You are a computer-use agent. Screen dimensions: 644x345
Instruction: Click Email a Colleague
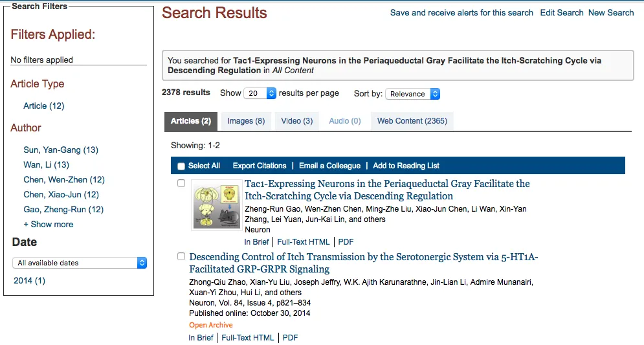330,166
